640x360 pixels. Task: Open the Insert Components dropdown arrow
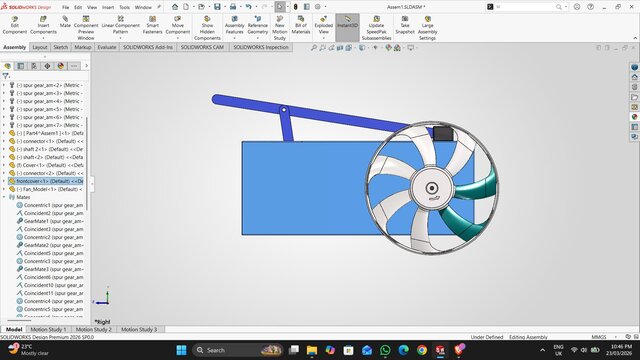coord(43,38)
